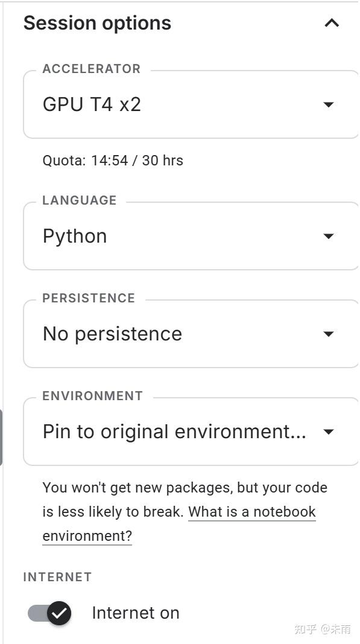Click the Session options heading
Image resolution: width=360 pixels, height=644 pixels.
point(96,23)
